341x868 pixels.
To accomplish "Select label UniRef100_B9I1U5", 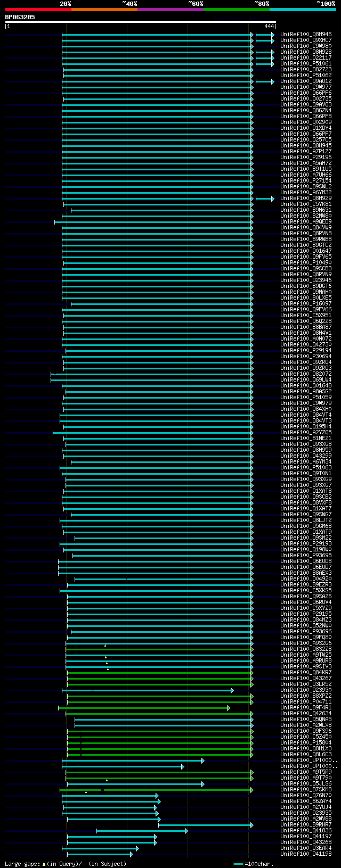I will click(306, 169).
